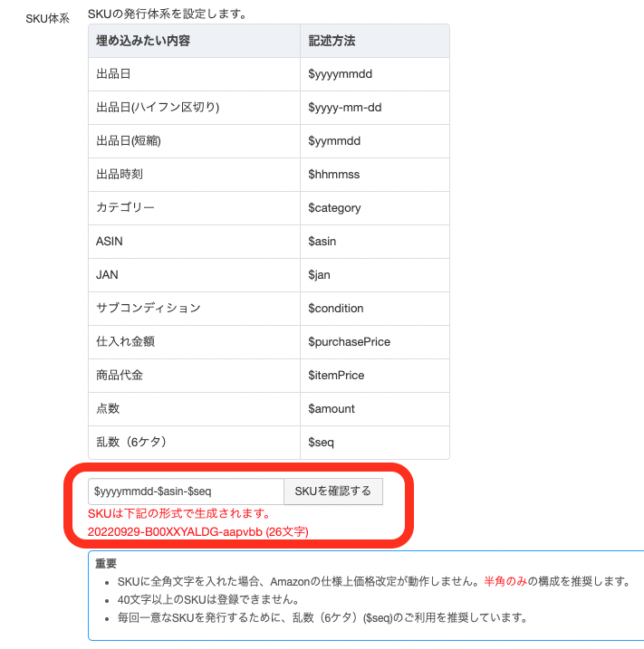Select the $yyyymmdd cell
Viewport: 644px width, 649px height.
(x=375, y=74)
